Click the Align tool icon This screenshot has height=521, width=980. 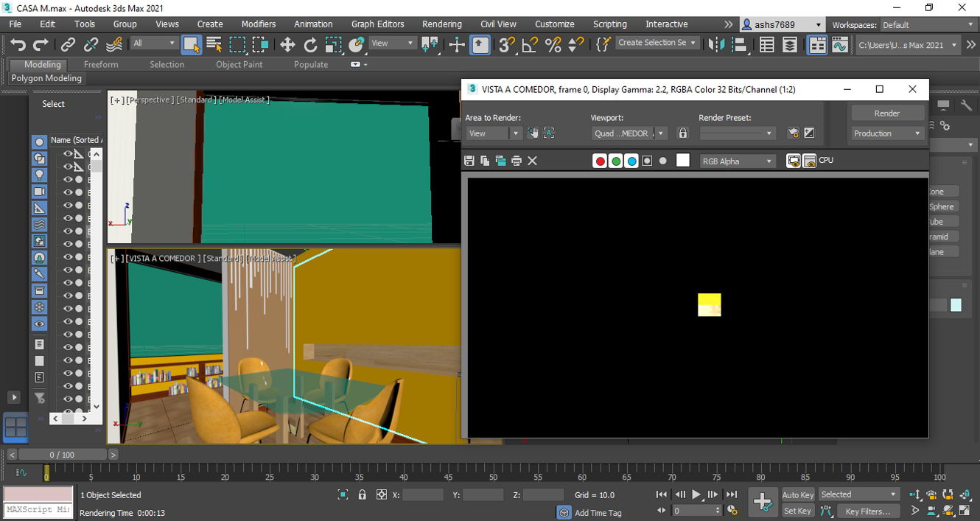point(739,44)
